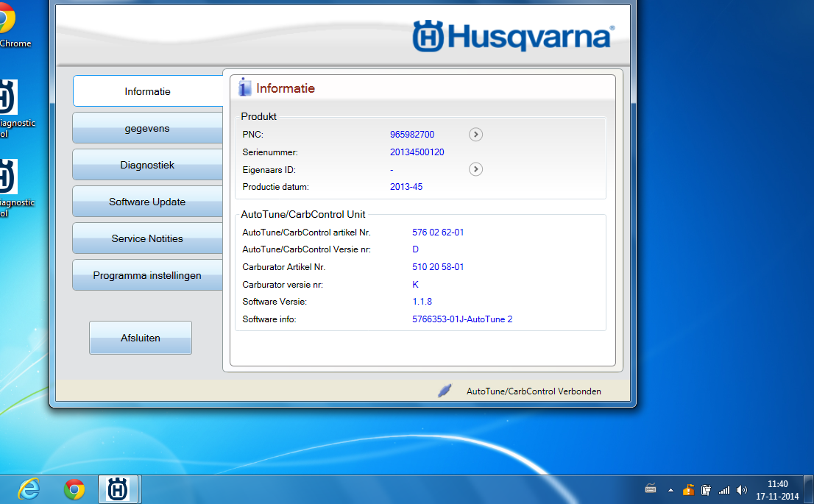
Task: Click the arrow button next to PNC
Action: click(x=475, y=135)
